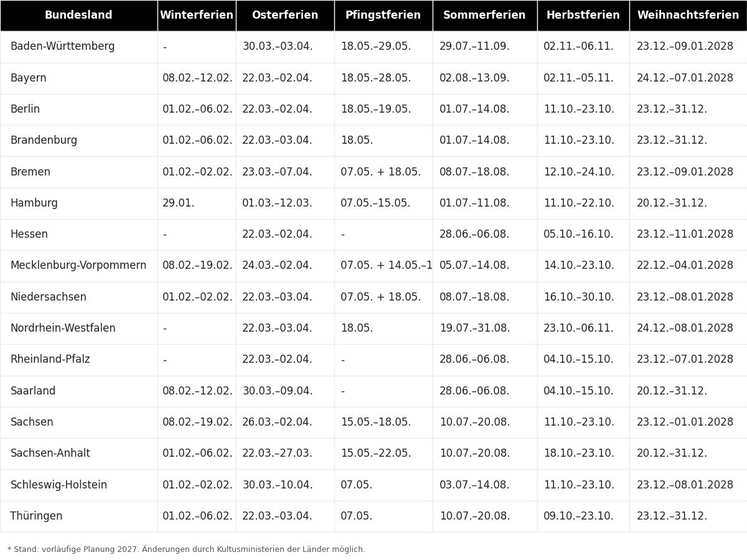The width and height of the screenshot is (747, 560).
Task: Click the Herbstferien column header
Action: click(x=583, y=16)
